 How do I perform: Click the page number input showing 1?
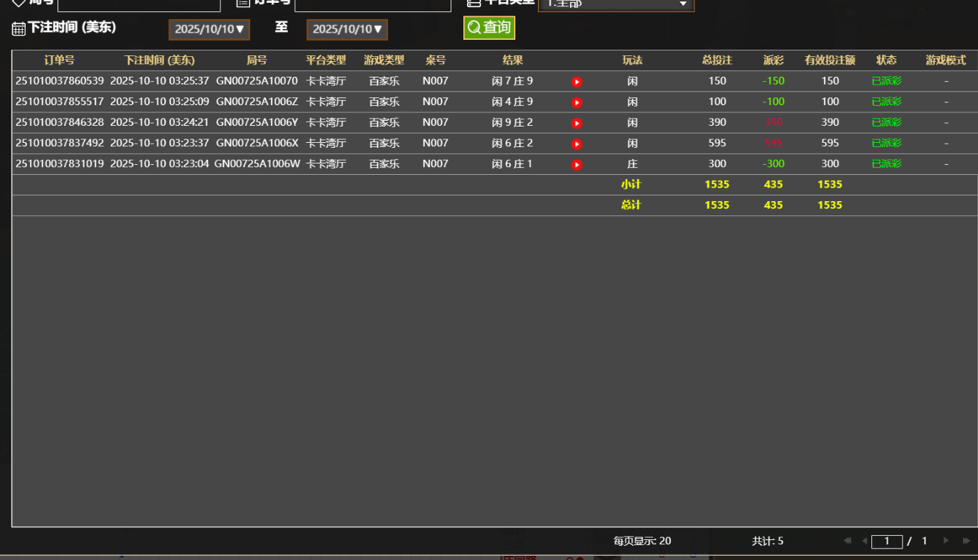[x=887, y=542]
